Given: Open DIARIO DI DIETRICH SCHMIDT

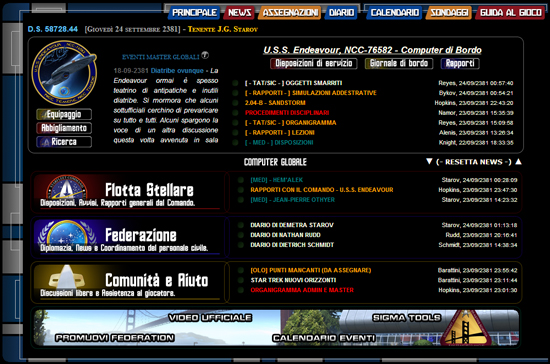Looking at the screenshot, I should click(x=292, y=245).
